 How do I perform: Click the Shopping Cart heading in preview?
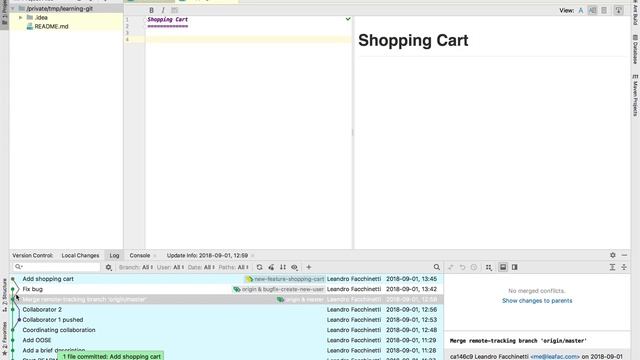pos(413,40)
